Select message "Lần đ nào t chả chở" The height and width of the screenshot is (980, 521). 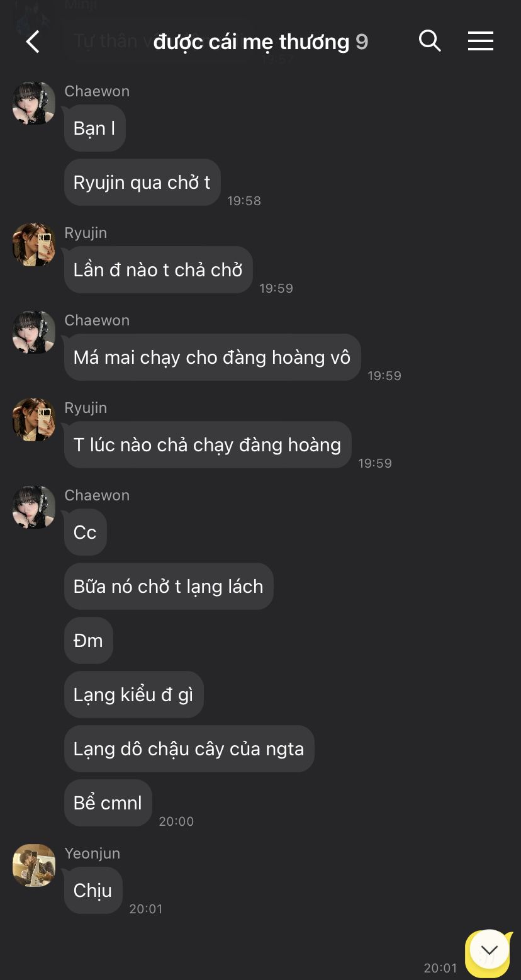pyautogui.click(x=159, y=269)
